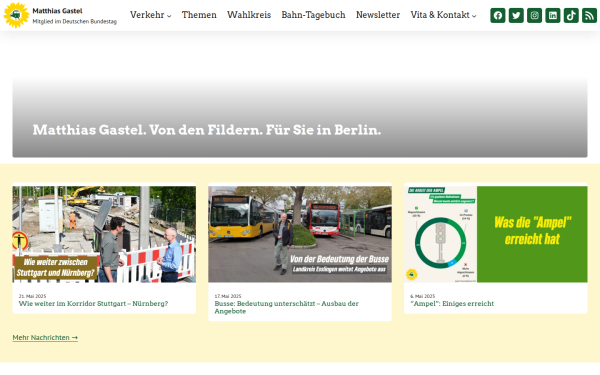The height and width of the screenshot is (375, 600).
Task: Click the Matthias Gastel site title
Action: tap(57, 11)
